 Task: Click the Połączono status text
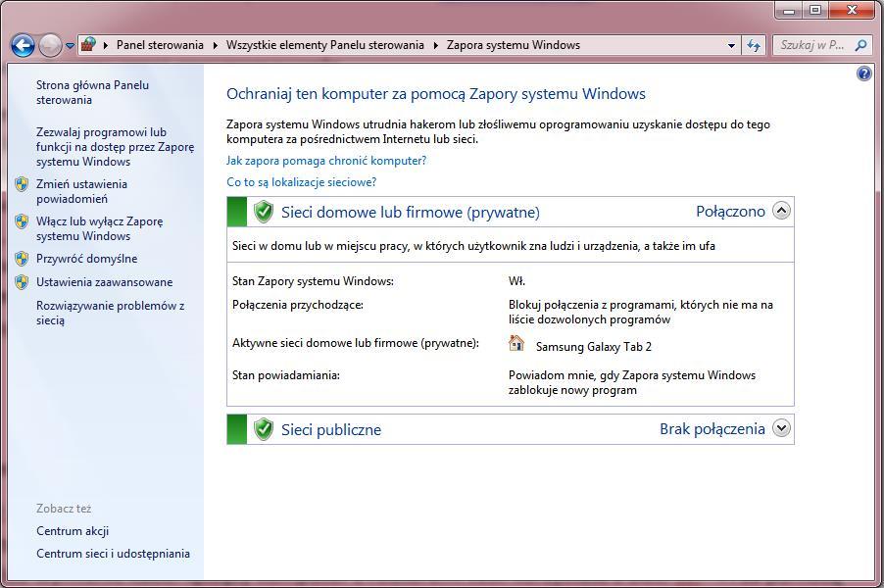[x=731, y=212]
